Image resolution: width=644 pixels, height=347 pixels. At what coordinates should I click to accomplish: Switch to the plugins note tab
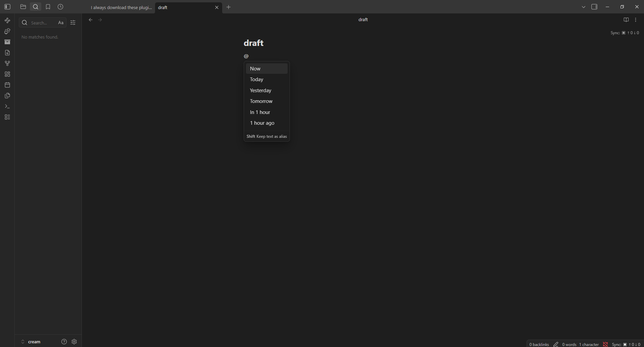[121, 7]
